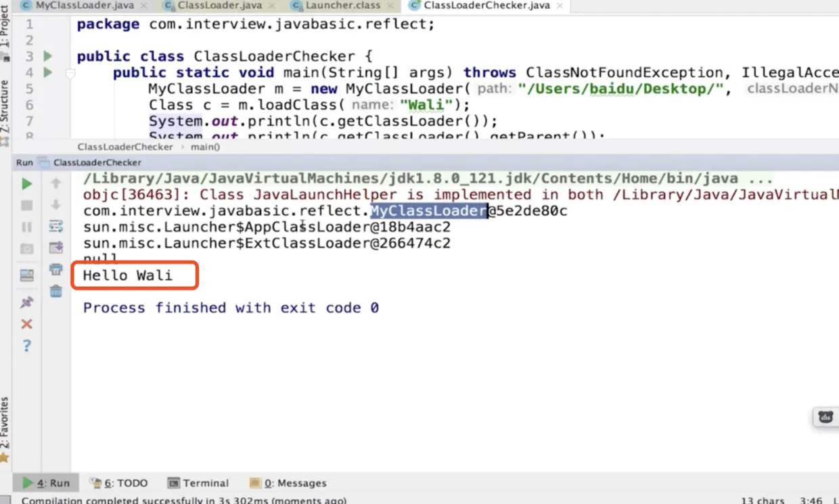Switch to Launcher.class editor tab
Image resolution: width=839 pixels, height=504 pixels.
343,5
